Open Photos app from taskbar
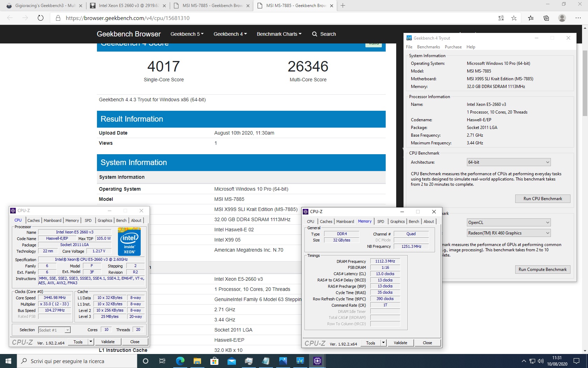 pos(283,361)
